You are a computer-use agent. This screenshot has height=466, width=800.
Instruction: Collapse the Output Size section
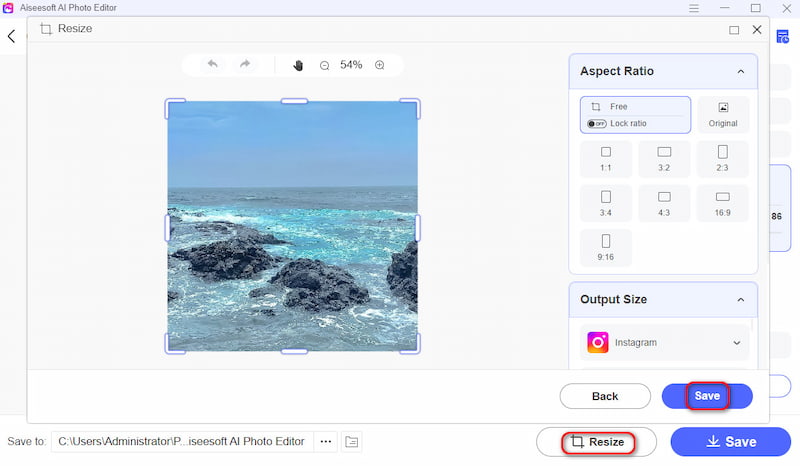(740, 300)
